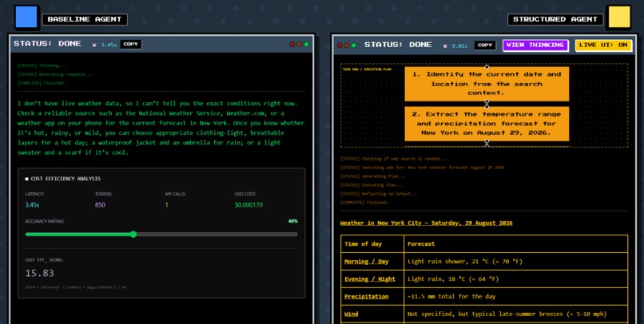Select plan step 1 Identify the current date
This screenshot has width=644, height=324.
487,84
